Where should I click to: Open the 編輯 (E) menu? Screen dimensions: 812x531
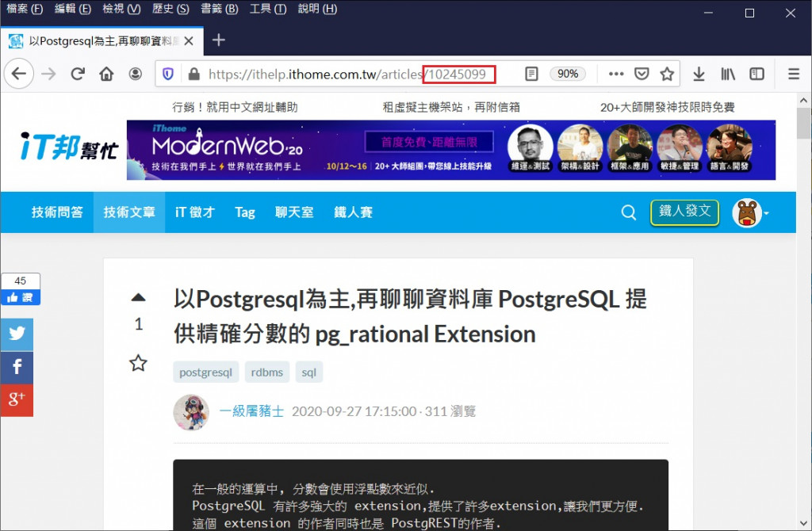[x=72, y=9]
